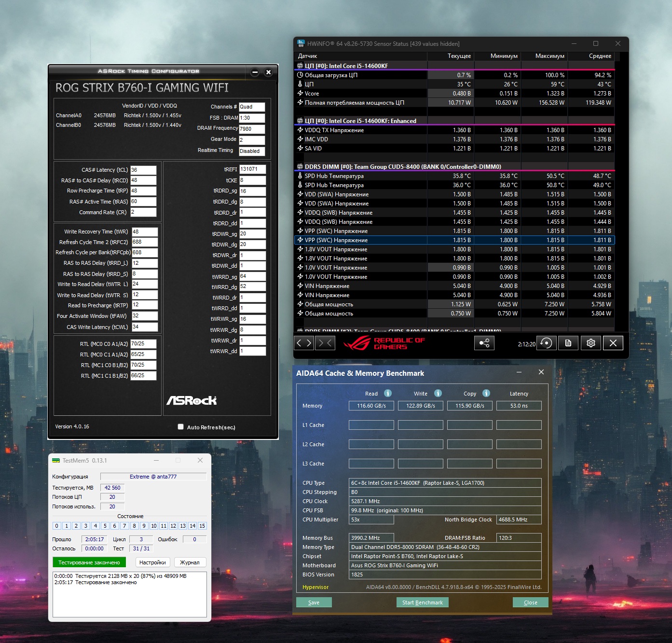This screenshot has width=672, height=643.
Task: Click the CPU Type field in AIDA64
Action: (445, 483)
